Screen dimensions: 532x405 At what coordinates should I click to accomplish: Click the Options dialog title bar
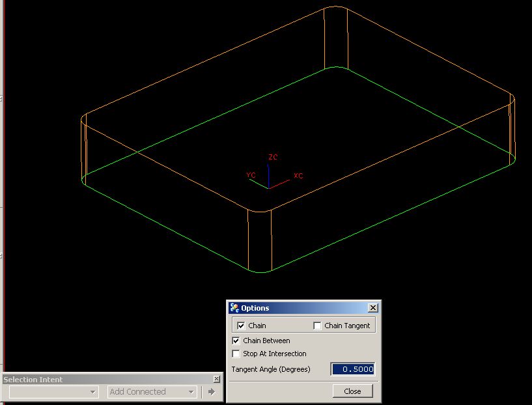[x=303, y=307]
